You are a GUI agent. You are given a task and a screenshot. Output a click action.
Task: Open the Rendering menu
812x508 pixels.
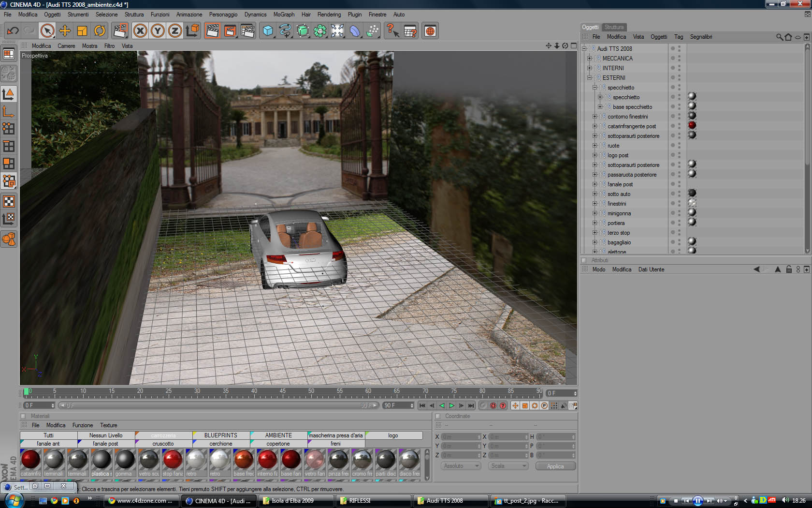329,15
